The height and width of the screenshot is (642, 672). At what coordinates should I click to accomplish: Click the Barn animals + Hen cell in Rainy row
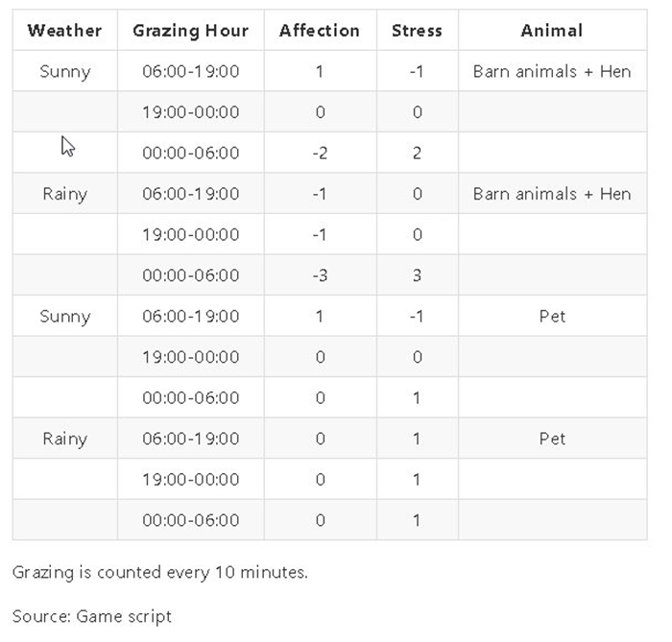552,194
